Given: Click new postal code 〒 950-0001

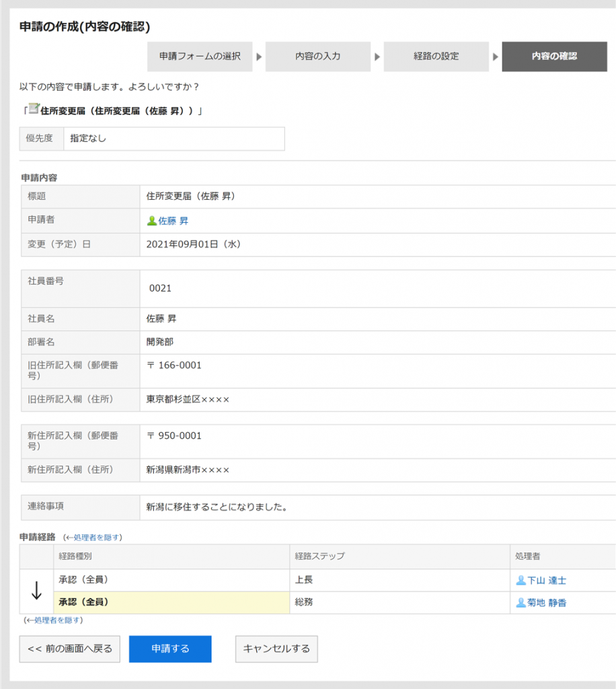Looking at the screenshot, I should tap(174, 435).
